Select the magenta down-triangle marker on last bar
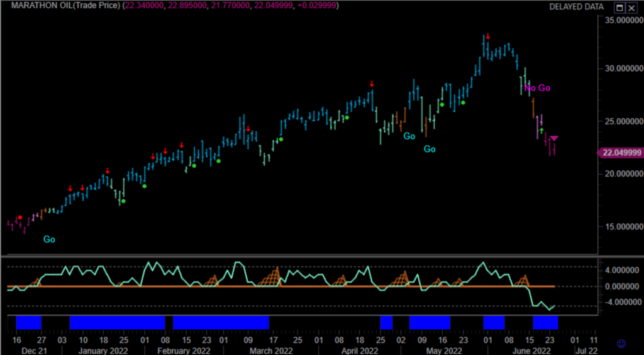 (x=553, y=138)
